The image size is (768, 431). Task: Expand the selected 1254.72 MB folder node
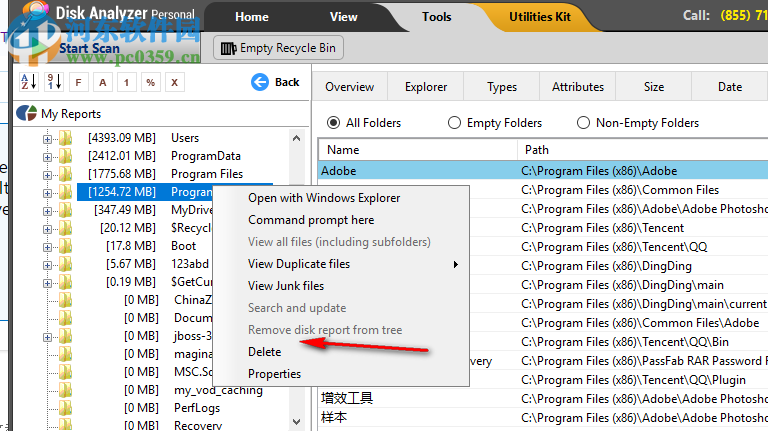tap(48, 193)
